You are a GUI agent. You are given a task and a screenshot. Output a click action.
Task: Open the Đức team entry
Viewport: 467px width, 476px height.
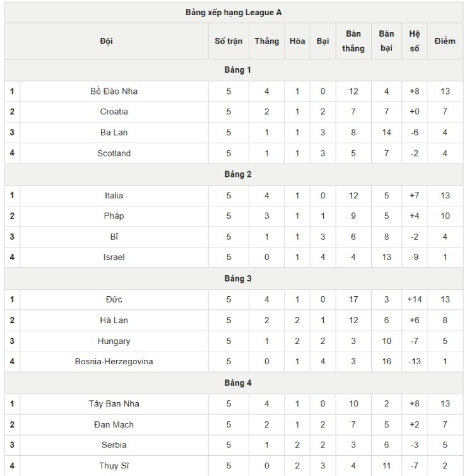(114, 299)
